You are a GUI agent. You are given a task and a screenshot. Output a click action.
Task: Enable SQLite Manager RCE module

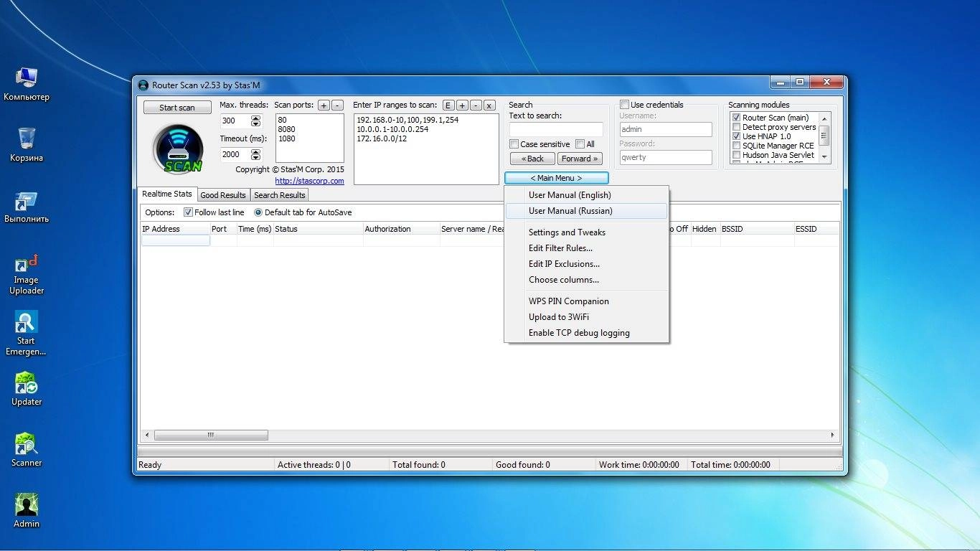coord(736,146)
